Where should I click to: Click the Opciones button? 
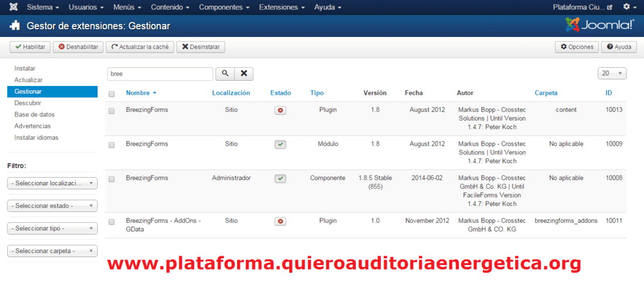(x=577, y=47)
